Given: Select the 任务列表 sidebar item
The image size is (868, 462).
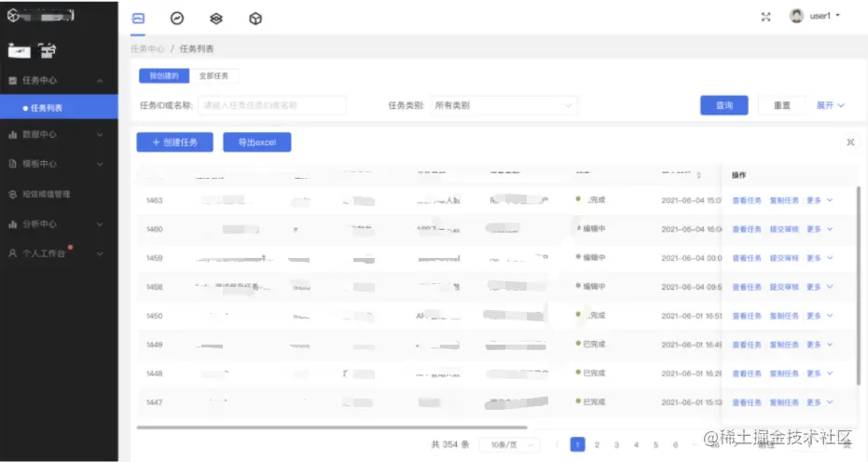Looking at the screenshot, I should pos(59,108).
